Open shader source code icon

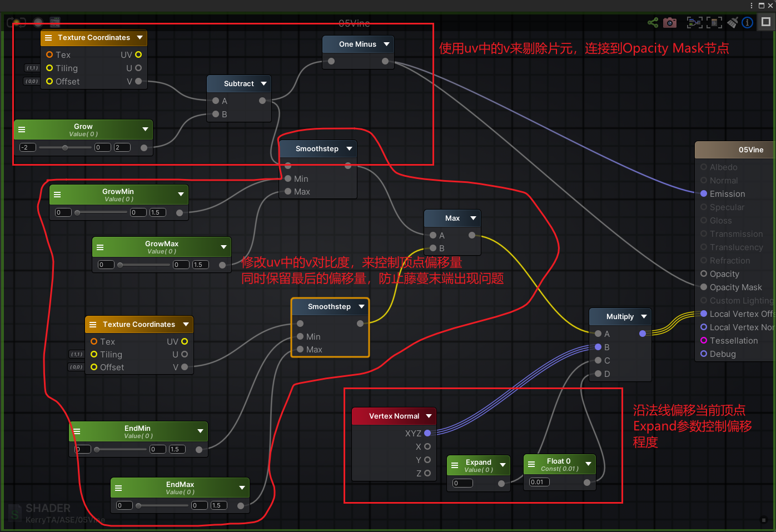(55, 23)
